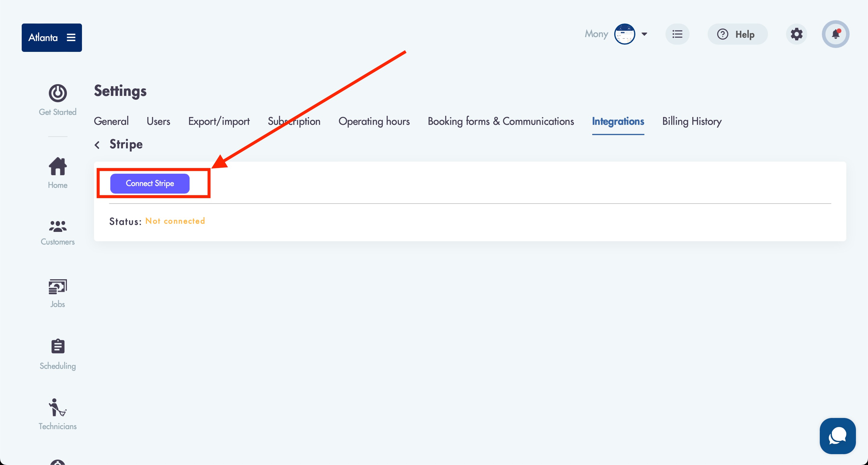Click the Help button
This screenshot has width=868, height=465.
[x=737, y=34]
